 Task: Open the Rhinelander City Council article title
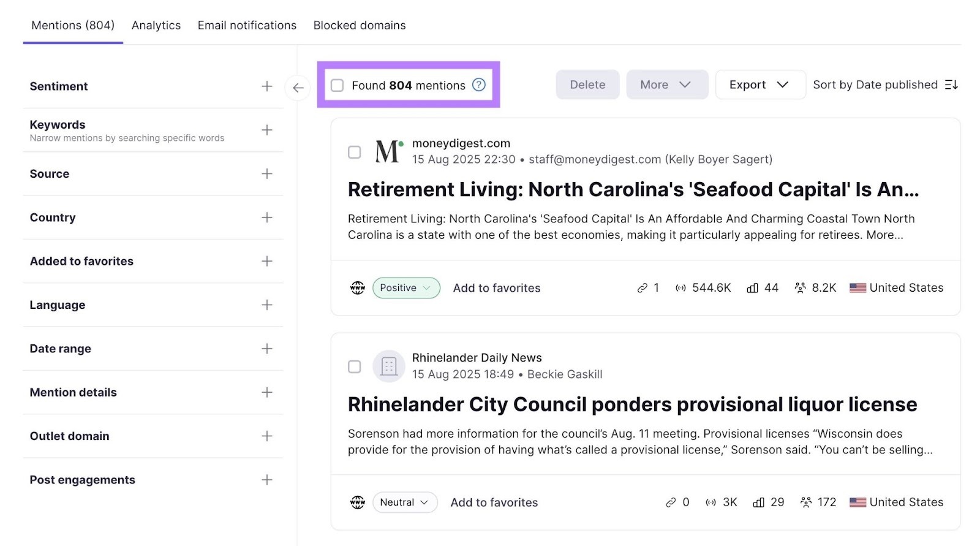coord(632,404)
